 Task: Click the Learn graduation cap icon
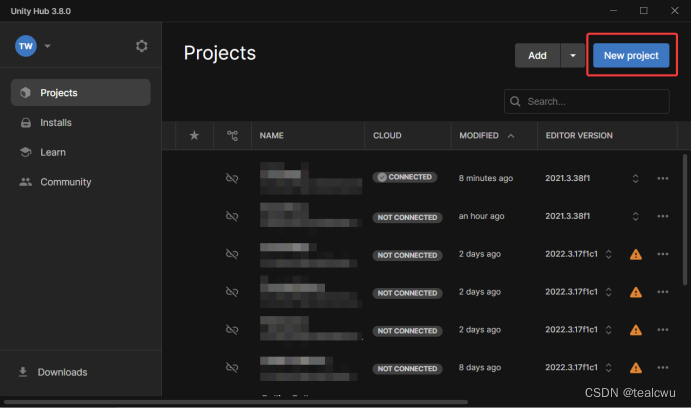(x=26, y=152)
